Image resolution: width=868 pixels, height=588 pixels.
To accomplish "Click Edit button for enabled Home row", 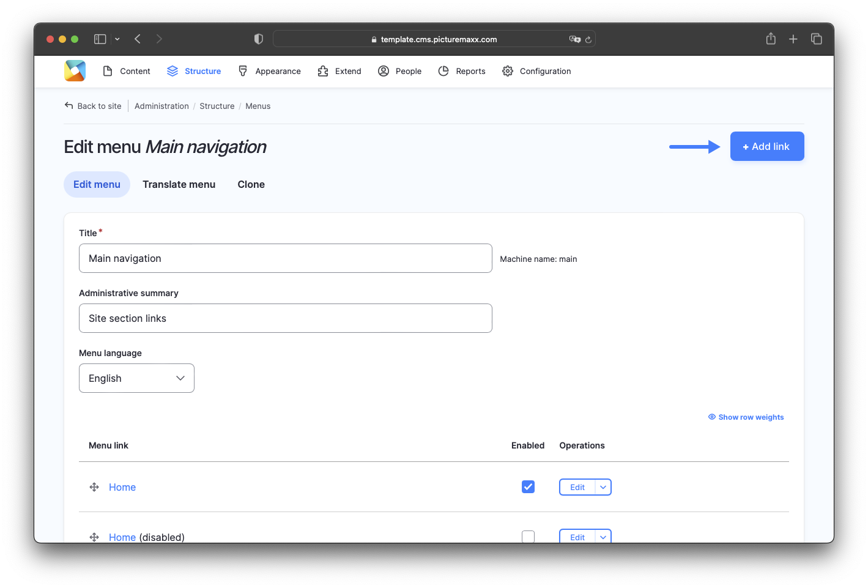I will 577,487.
